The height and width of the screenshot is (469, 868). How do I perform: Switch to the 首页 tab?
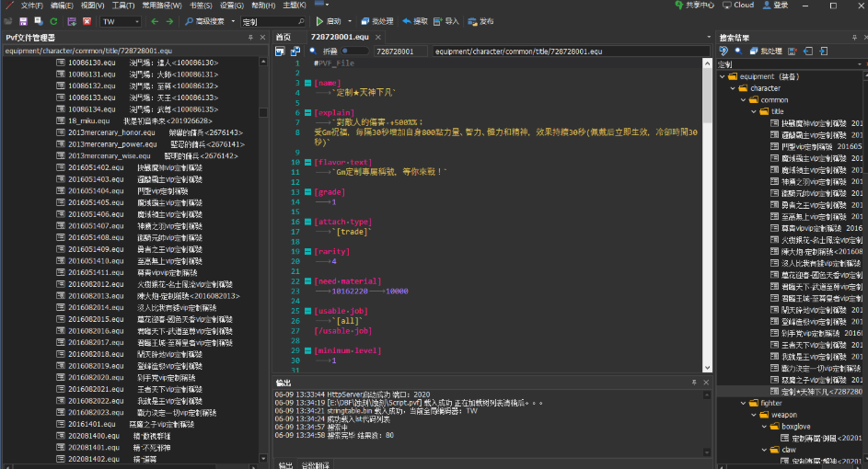click(284, 37)
